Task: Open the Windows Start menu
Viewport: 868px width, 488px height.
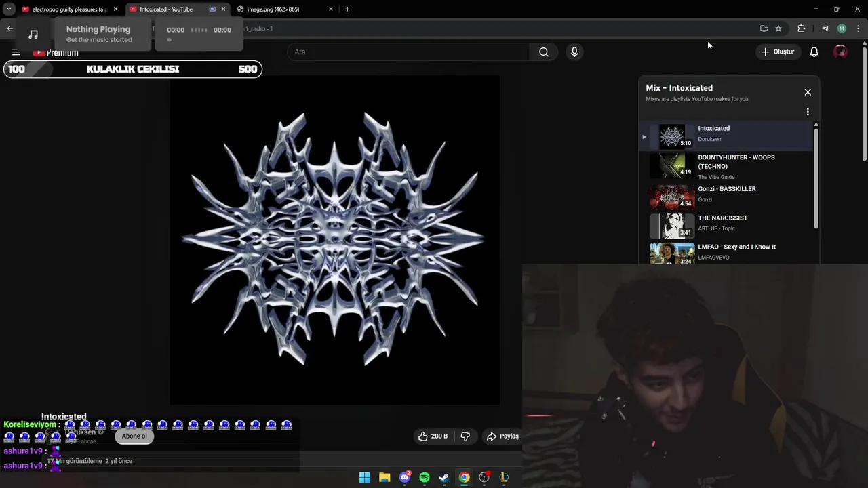Action: coord(364,477)
